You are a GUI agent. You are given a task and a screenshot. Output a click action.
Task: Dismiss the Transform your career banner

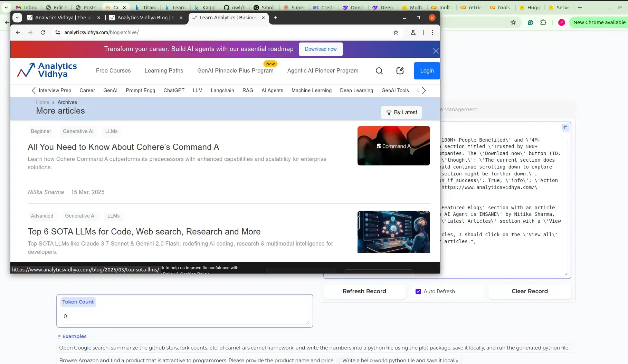click(436, 51)
